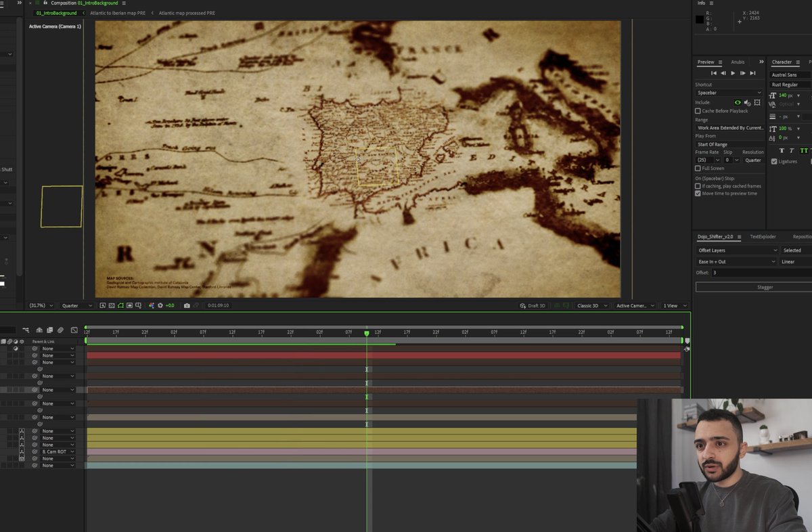812x532 pixels.
Task: Click the take snapshot camera icon
Action: point(187,306)
